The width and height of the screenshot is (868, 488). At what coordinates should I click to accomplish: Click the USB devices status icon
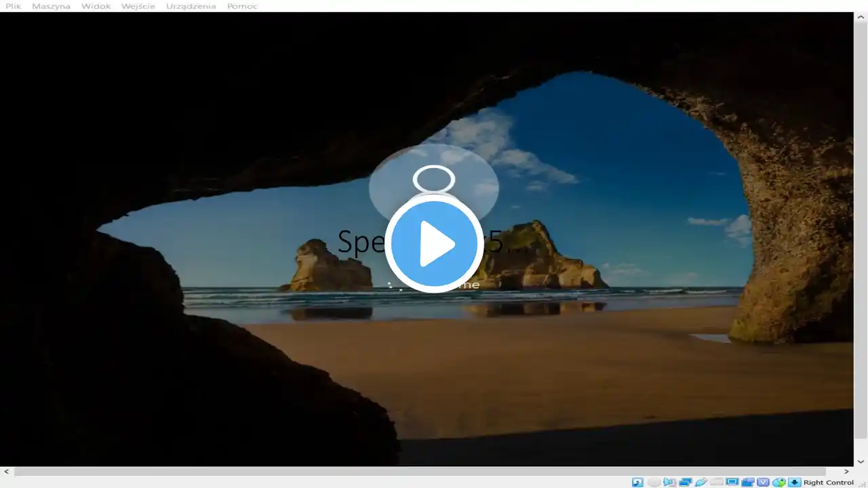pyautogui.click(x=701, y=483)
